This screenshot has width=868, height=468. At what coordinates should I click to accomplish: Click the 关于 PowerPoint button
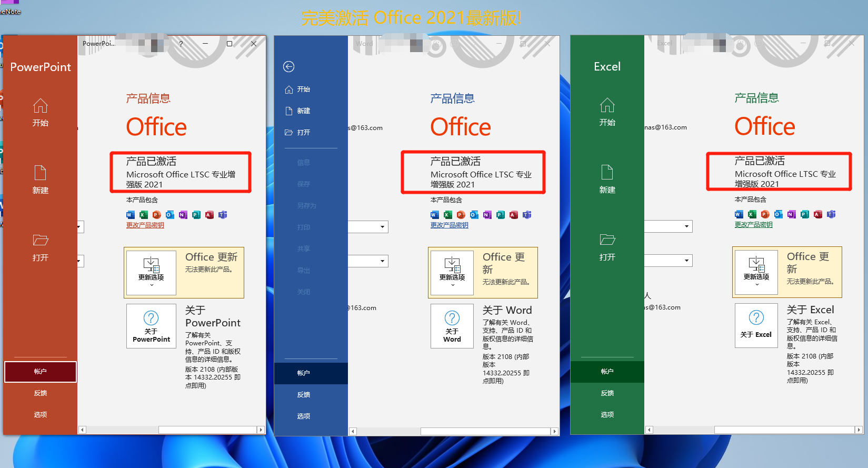[x=151, y=326]
